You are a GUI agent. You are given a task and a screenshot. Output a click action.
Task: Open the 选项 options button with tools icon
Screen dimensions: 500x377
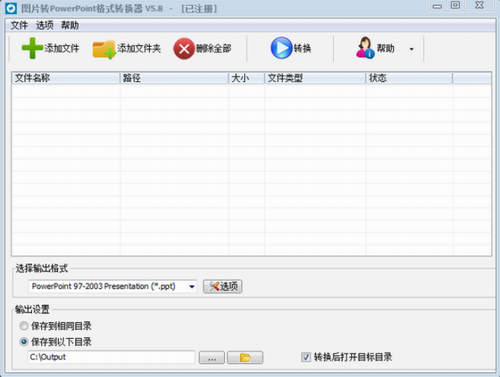point(223,286)
